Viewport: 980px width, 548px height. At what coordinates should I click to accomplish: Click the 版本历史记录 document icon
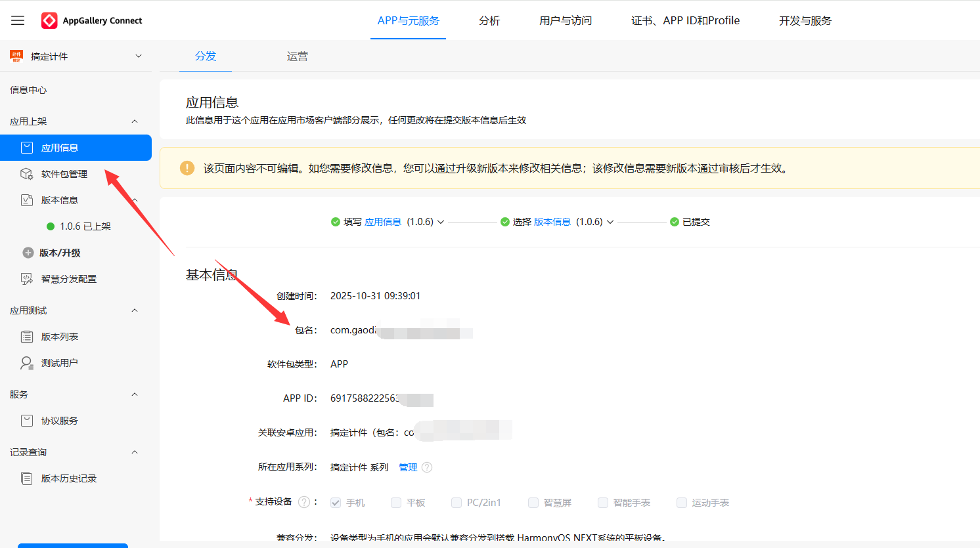(27, 478)
